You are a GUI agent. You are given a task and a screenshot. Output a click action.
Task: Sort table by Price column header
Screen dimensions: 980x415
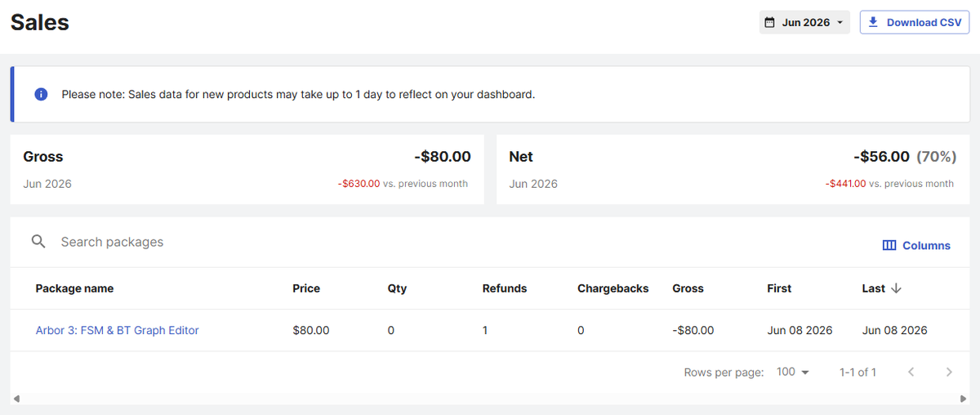pos(306,288)
